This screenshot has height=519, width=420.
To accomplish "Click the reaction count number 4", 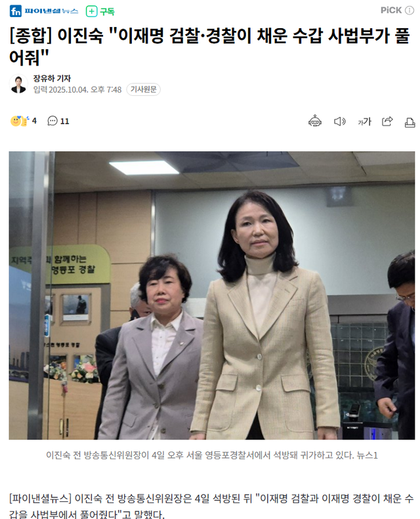I will (34, 121).
